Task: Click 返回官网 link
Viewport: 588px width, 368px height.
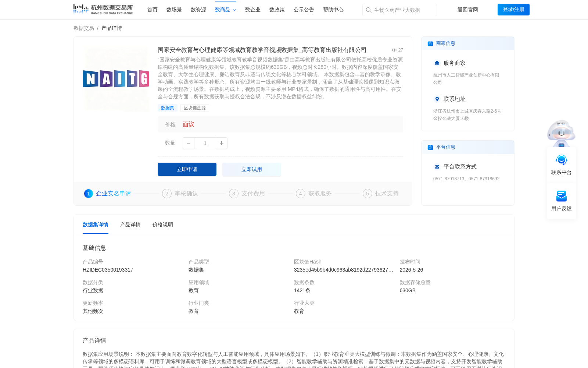Action: 468,10
